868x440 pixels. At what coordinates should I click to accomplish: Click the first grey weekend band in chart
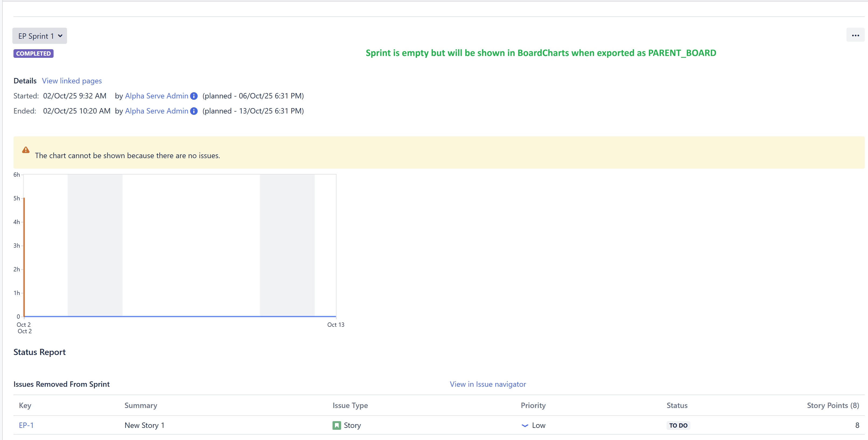95,245
